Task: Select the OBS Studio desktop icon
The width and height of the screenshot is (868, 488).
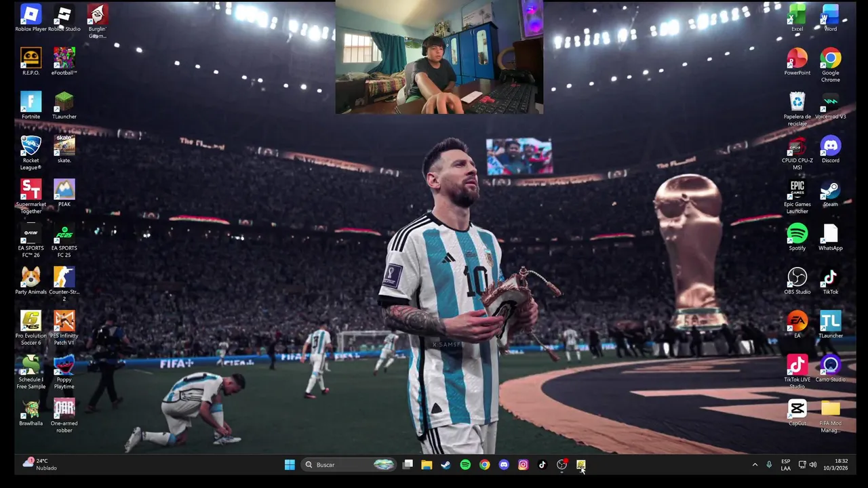Action: (797, 281)
